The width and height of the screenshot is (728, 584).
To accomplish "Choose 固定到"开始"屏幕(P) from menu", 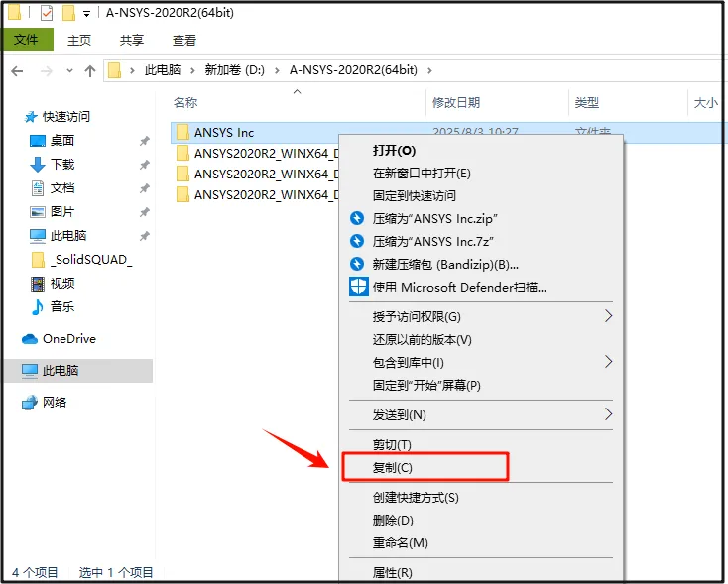I will [481, 385].
